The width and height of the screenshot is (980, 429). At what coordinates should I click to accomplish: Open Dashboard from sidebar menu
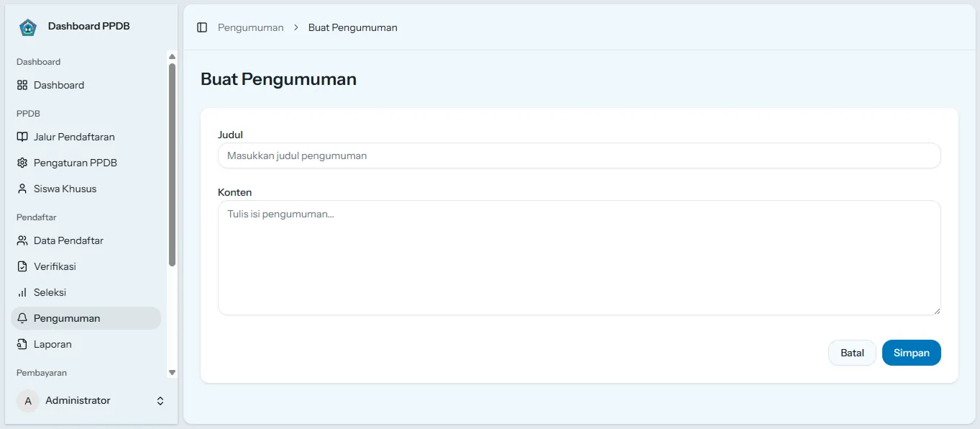(x=86, y=85)
